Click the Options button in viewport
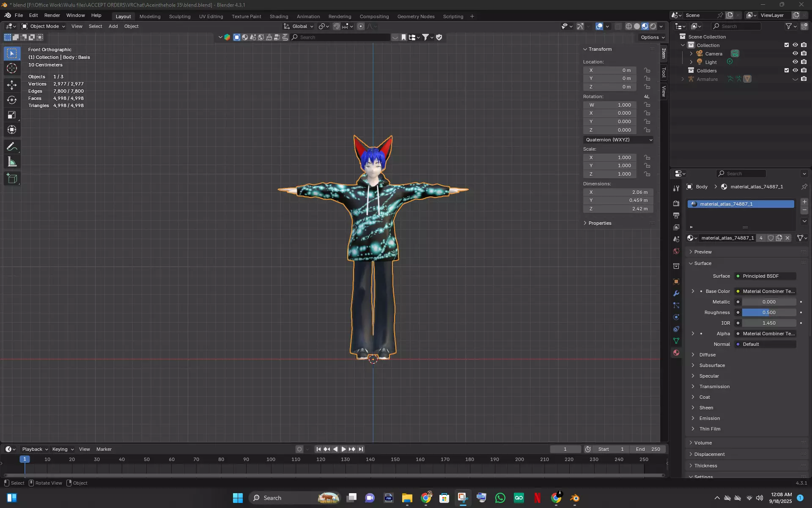 point(653,37)
